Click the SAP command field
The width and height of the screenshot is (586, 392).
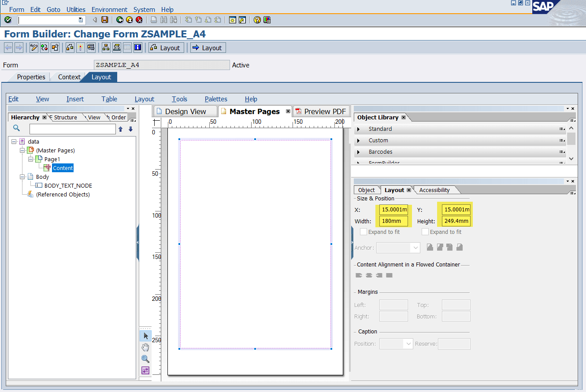51,20
